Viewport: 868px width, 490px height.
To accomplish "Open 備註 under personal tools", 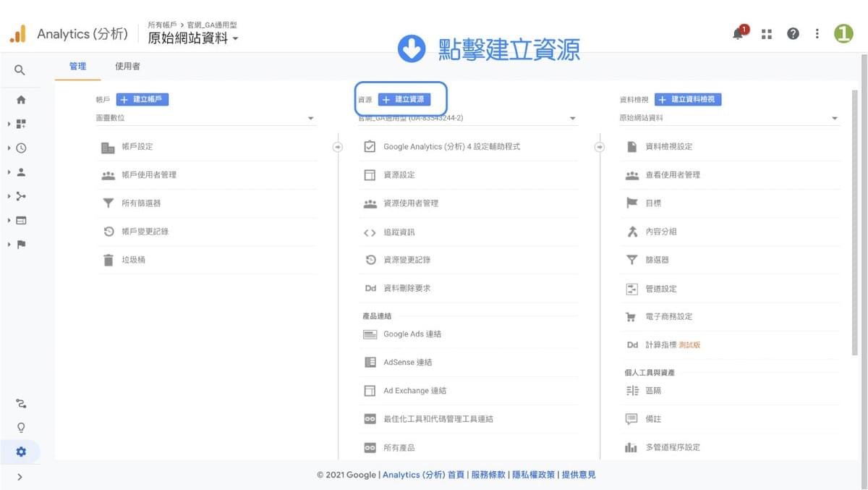I will click(731, 419).
